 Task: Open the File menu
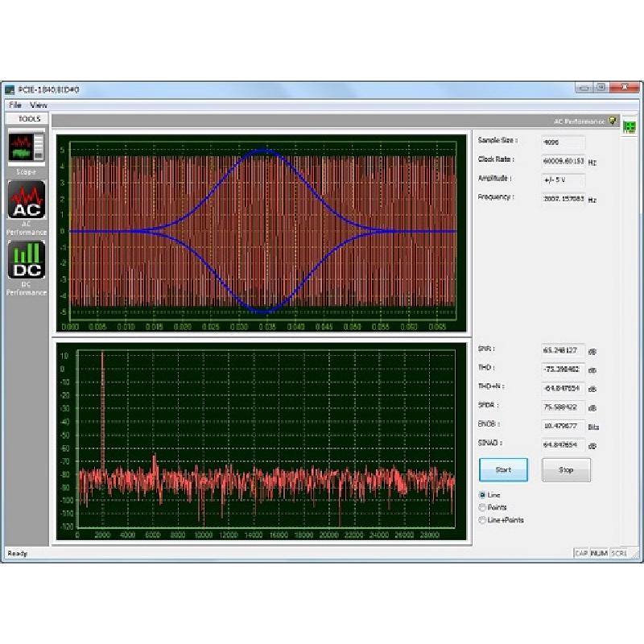pos(15,105)
